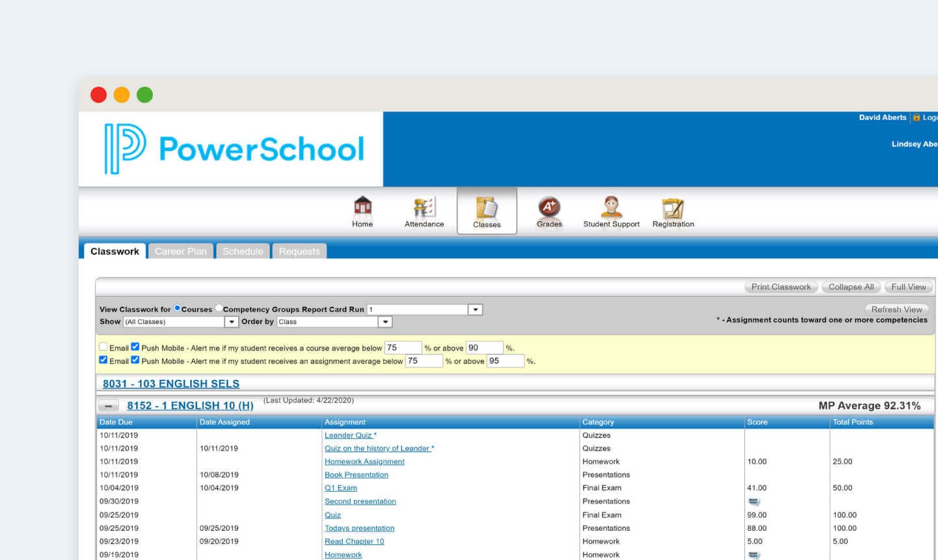Click the comment icon on the Homework score row
Image resolution: width=938 pixels, height=560 pixels.
[x=754, y=553]
